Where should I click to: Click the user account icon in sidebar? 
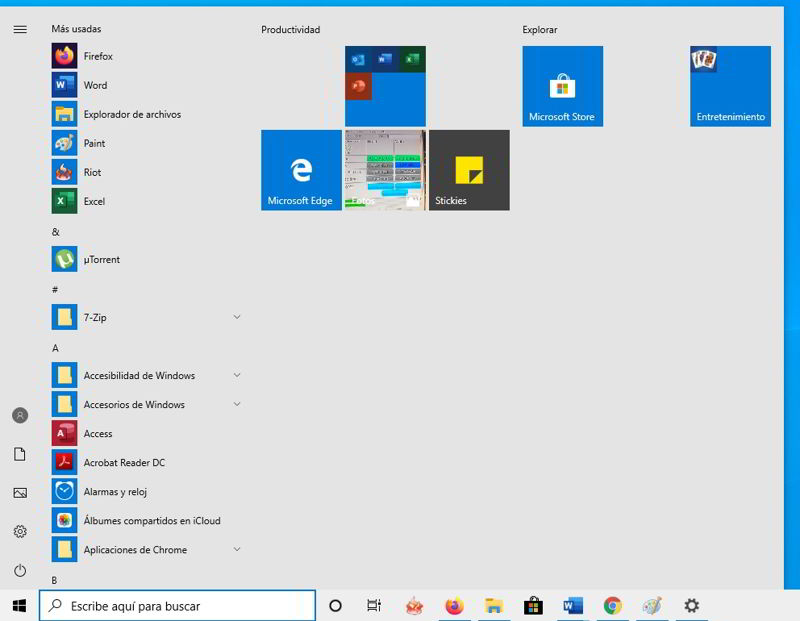pyautogui.click(x=20, y=415)
